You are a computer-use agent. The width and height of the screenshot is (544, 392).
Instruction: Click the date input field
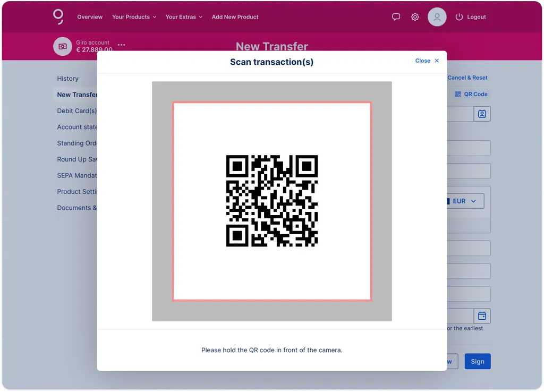pyautogui.click(x=461, y=316)
